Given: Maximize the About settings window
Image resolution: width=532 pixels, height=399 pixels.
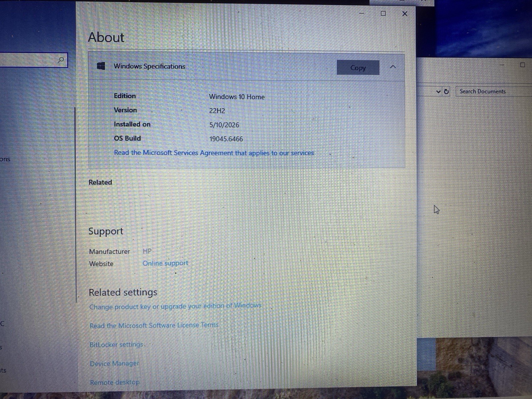Looking at the screenshot, I should click(x=383, y=14).
